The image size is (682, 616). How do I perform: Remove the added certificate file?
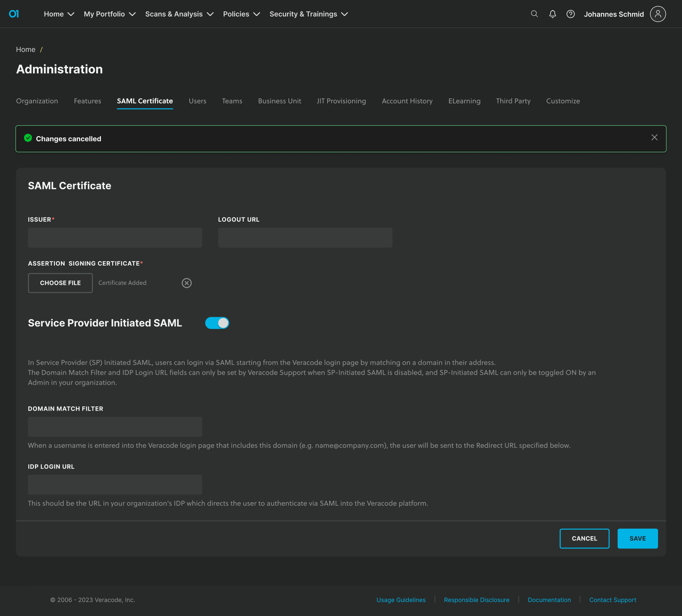click(x=186, y=283)
